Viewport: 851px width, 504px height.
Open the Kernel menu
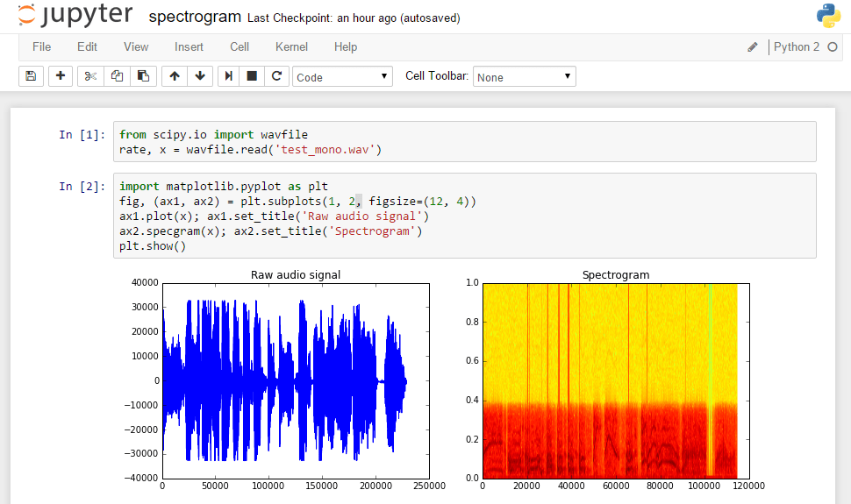click(x=291, y=46)
